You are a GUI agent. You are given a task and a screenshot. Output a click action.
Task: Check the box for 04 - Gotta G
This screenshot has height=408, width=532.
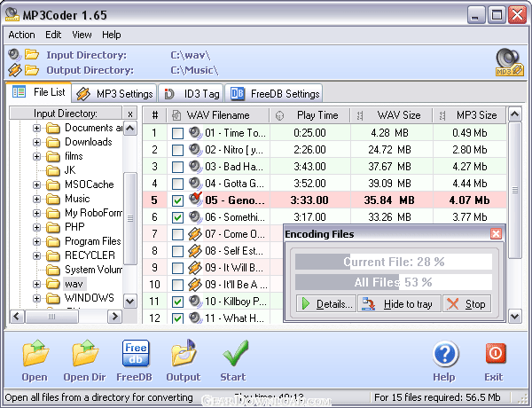(x=177, y=184)
